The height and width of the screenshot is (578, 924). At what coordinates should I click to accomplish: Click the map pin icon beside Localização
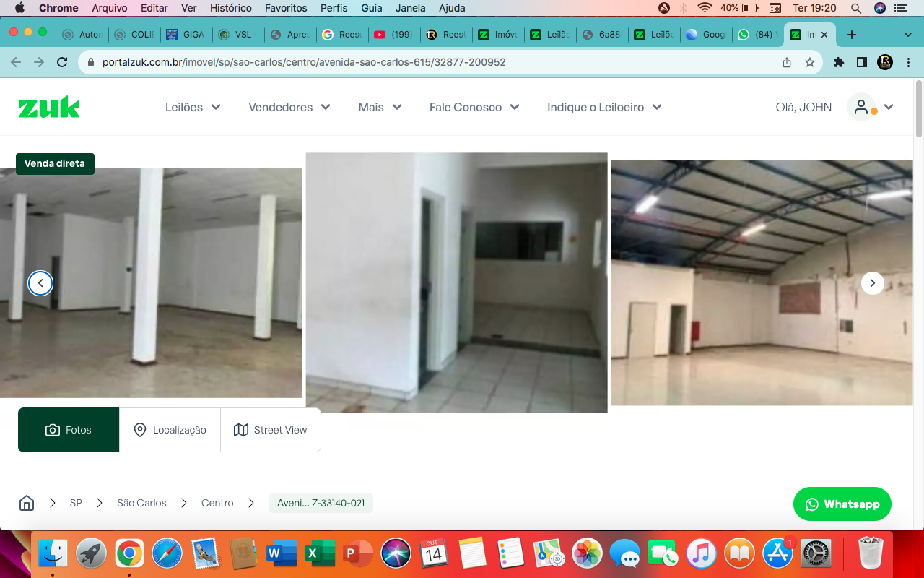tap(139, 429)
